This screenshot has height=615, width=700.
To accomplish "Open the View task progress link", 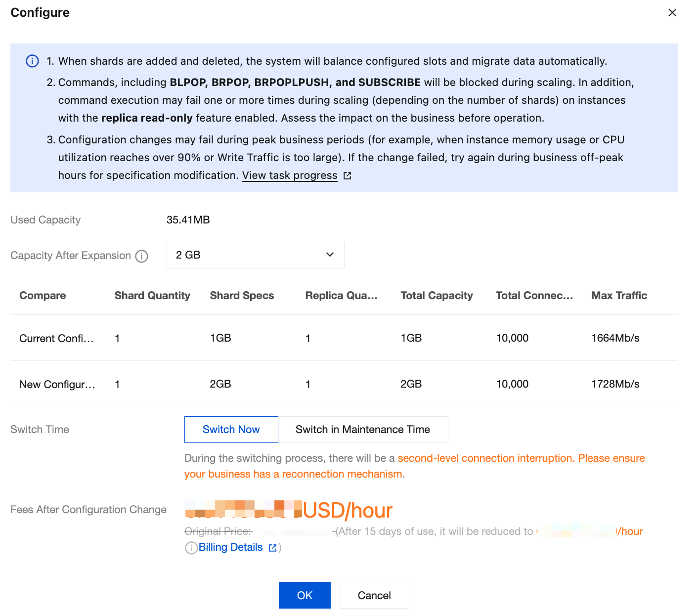I will (290, 176).
